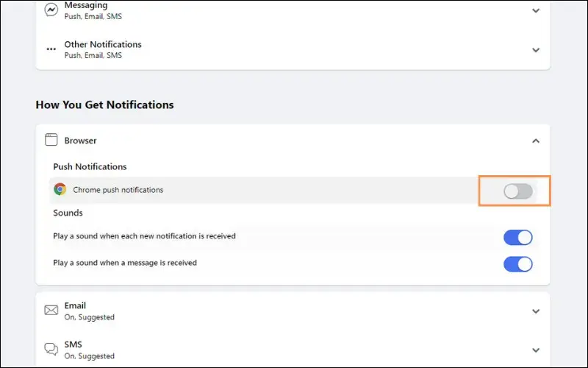Enable Chrome push notifications toggle
The height and width of the screenshot is (368, 588).
518,191
